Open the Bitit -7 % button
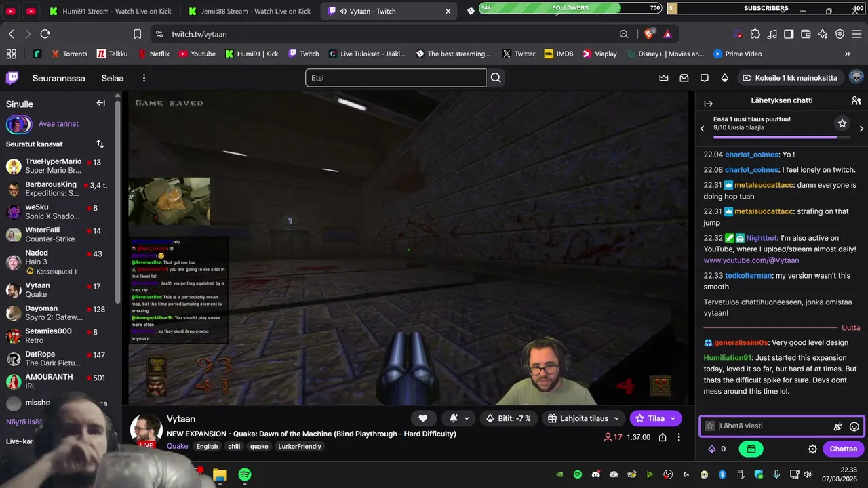Image resolution: width=868 pixels, height=488 pixels. tap(508, 418)
